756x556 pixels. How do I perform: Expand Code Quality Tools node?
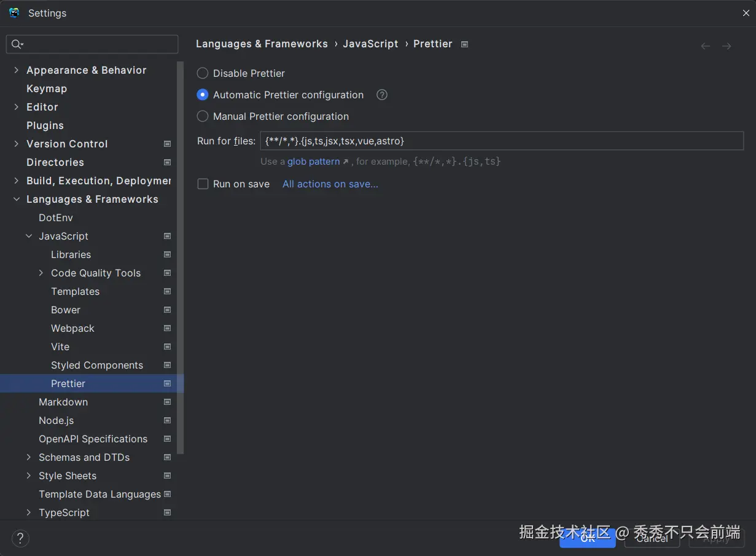(41, 273)
